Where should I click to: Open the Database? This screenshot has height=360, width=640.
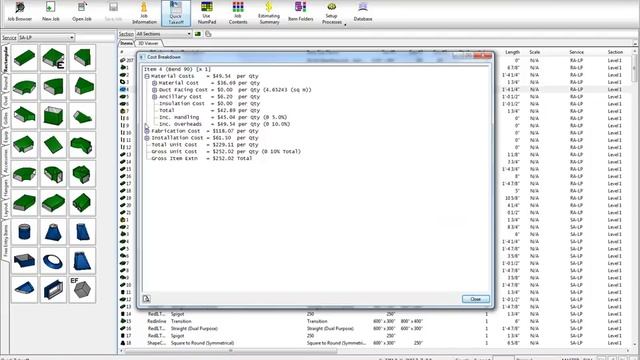[363, 12]
